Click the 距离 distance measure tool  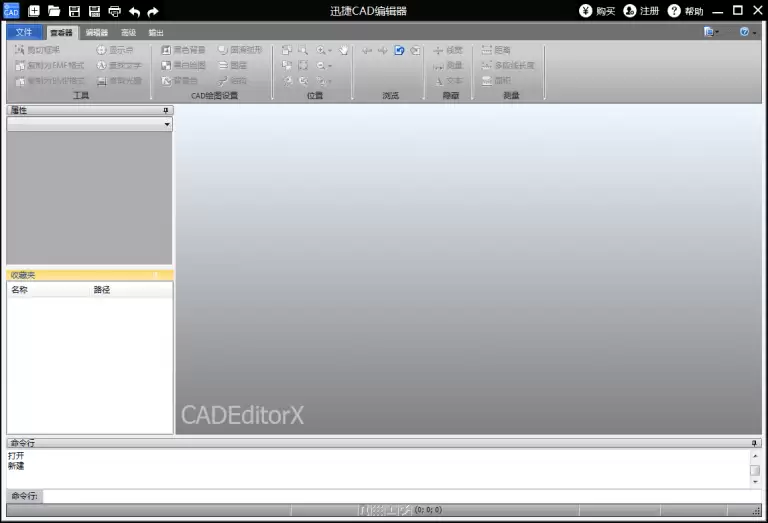[x=496, y=50]
